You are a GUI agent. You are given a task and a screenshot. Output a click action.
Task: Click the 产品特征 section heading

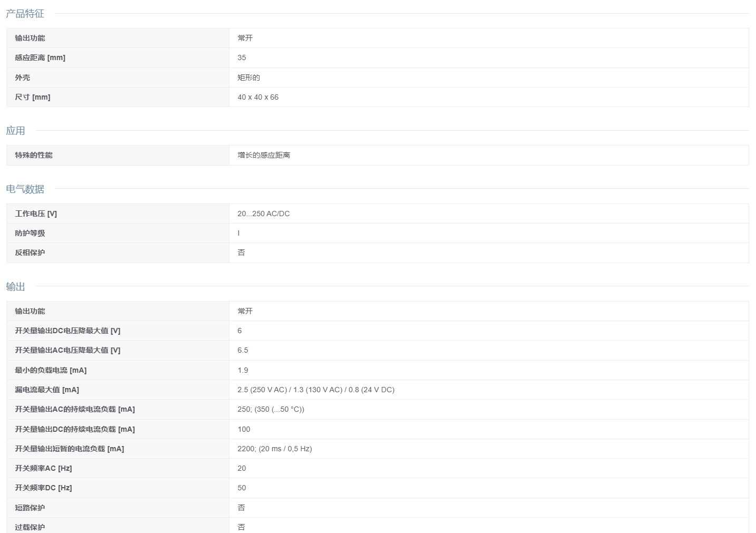coord(25,14)
